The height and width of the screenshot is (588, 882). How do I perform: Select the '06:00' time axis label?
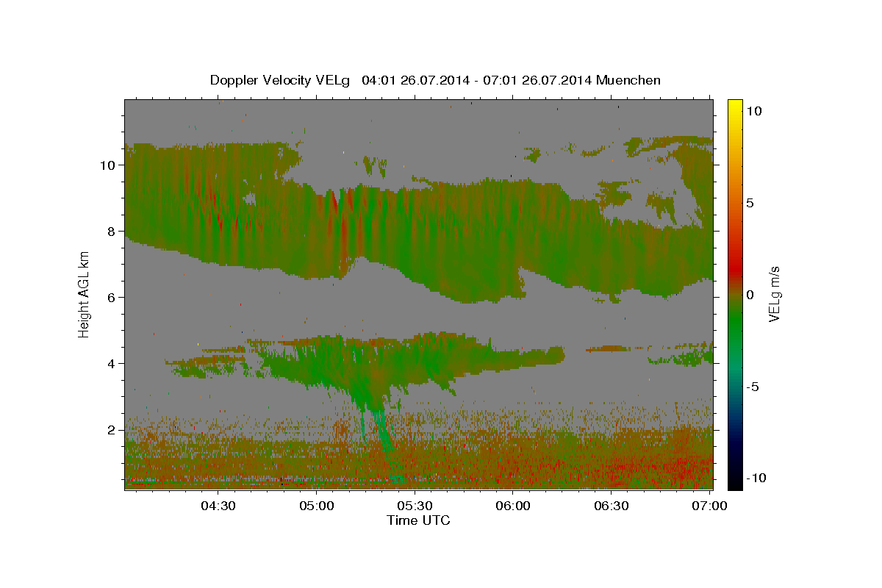coord(514,506)
